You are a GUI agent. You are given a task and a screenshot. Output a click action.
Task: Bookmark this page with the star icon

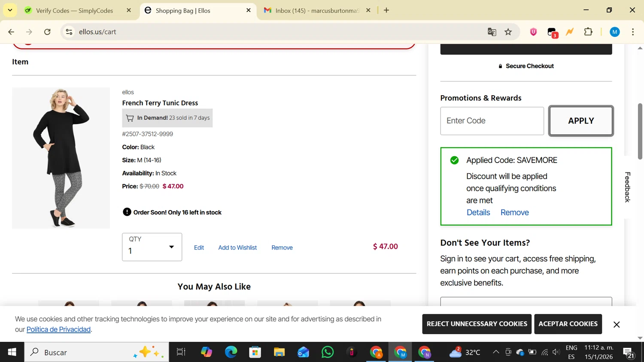[508, 32]
